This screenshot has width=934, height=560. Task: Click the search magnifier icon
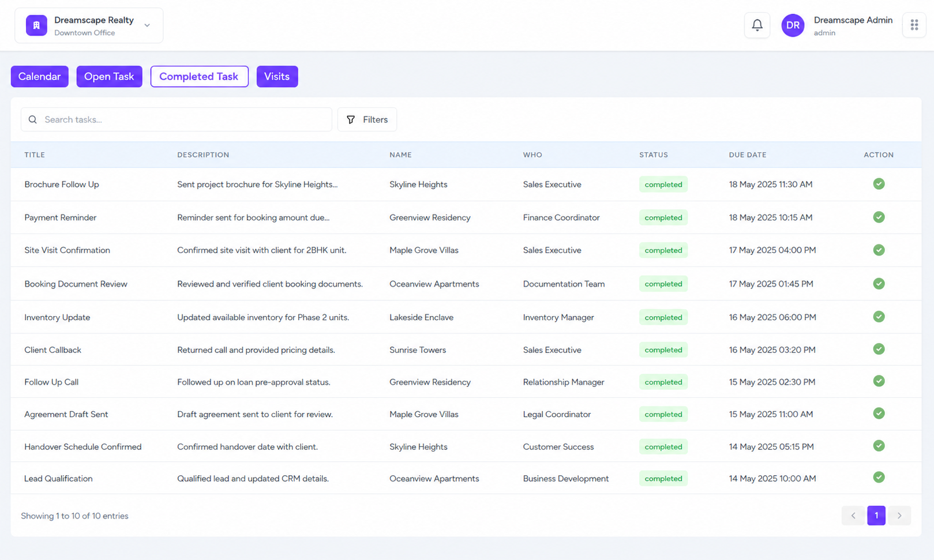33,119
